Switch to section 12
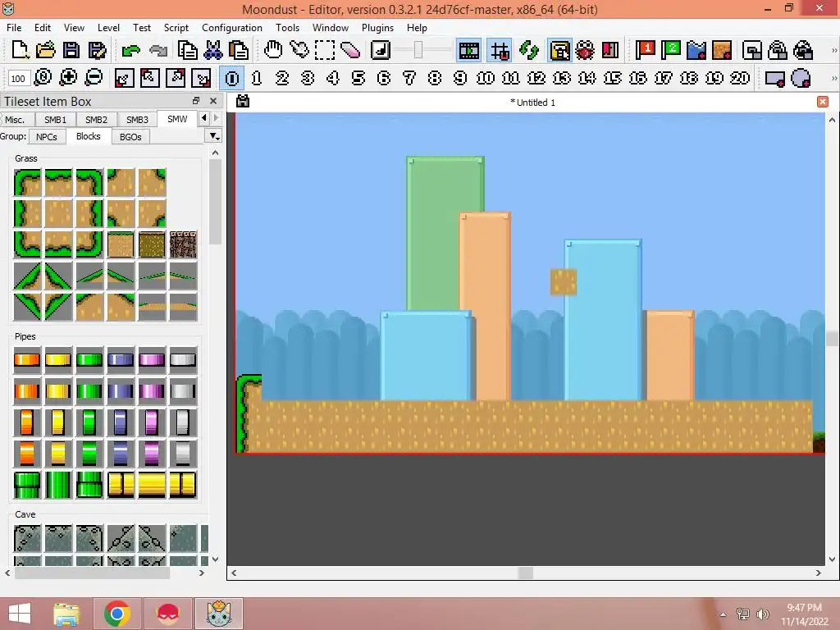 click(536, 78)
